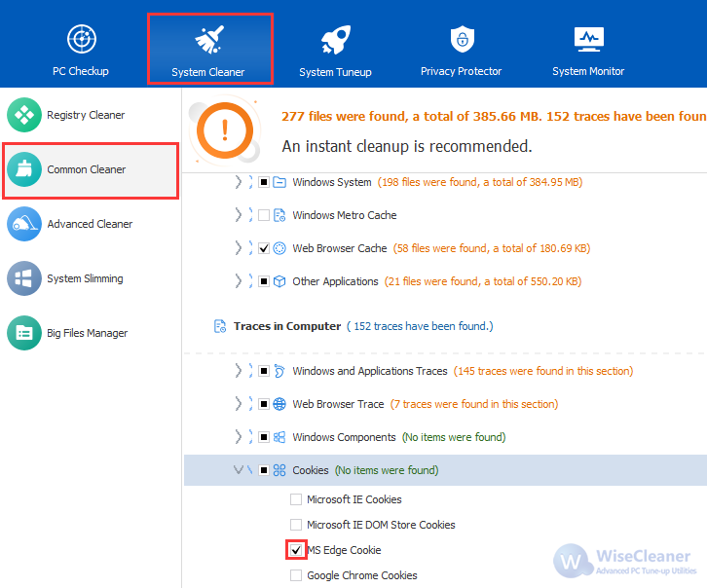Switch to the System Tuneup tab
The width and height of the screenshot is (707, 588).
[x=335, y=50]
